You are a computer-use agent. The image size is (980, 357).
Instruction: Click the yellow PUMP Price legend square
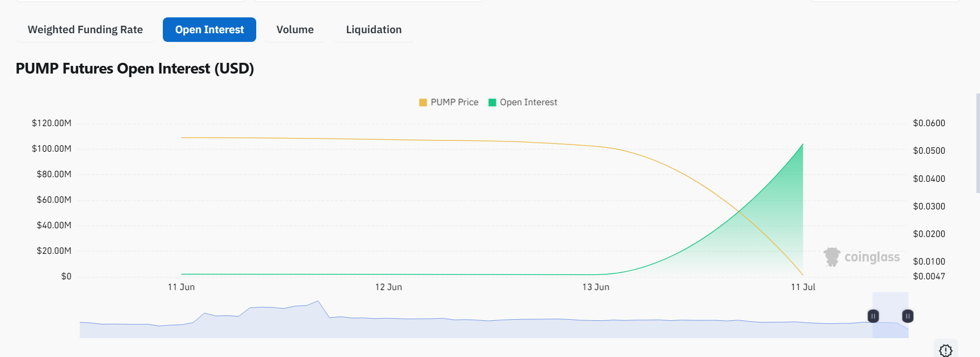[x=423, y=103]
